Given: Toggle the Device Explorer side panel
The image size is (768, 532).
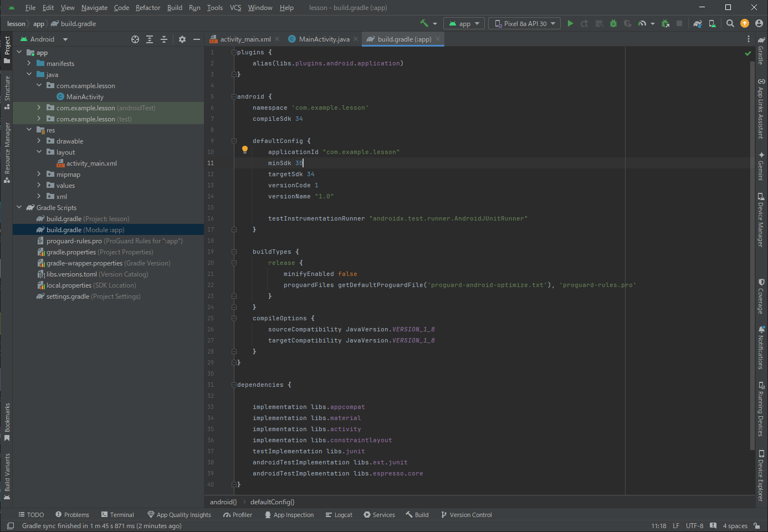Looking at the screenshot, I should [761, 476].
